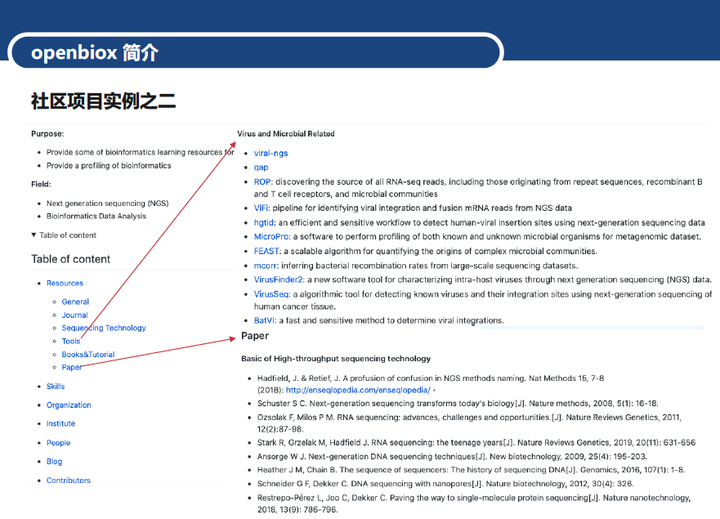The width and height of the screenshot is (720, 519).
Task: Open the People link
Action: coord(58,443)
